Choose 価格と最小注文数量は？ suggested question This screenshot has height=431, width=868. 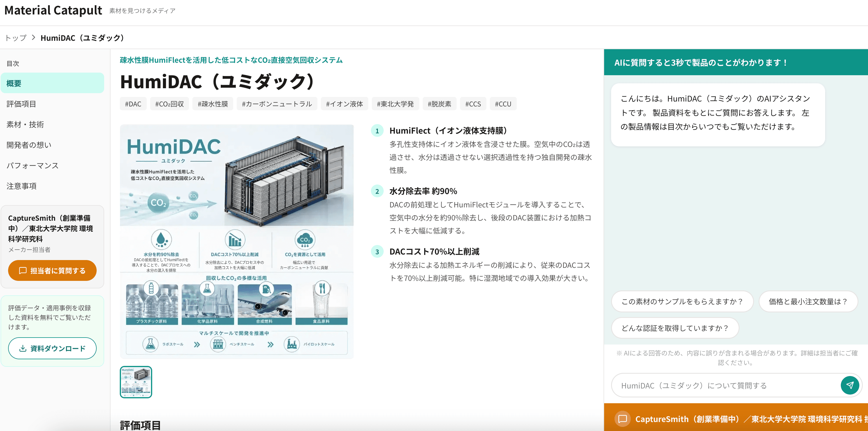click(808, 301)
